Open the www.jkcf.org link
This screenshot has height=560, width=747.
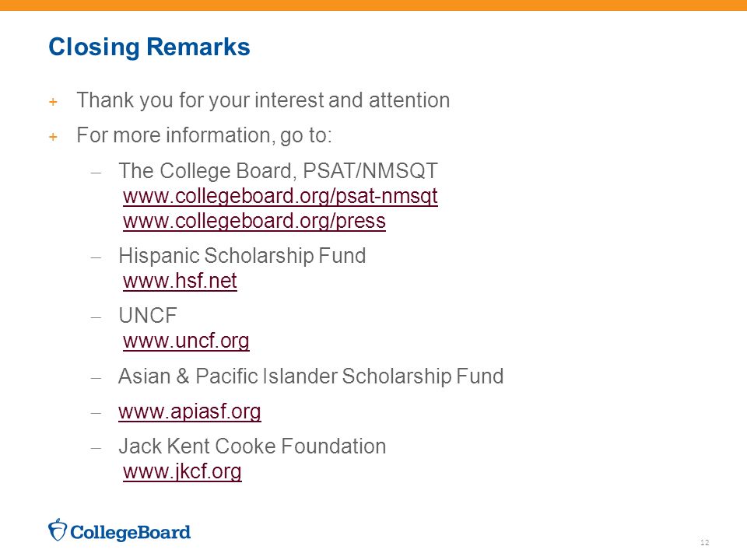[x=182, y=472]
